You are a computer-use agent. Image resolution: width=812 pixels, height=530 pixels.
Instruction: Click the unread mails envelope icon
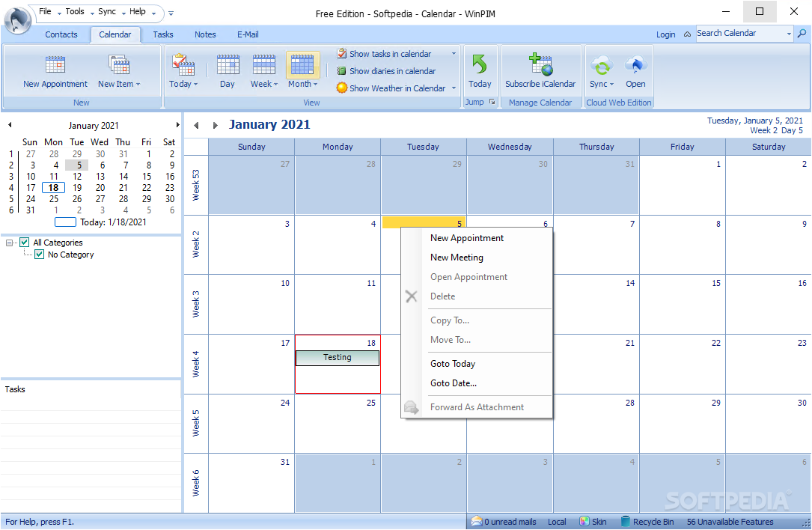point(477,521)
